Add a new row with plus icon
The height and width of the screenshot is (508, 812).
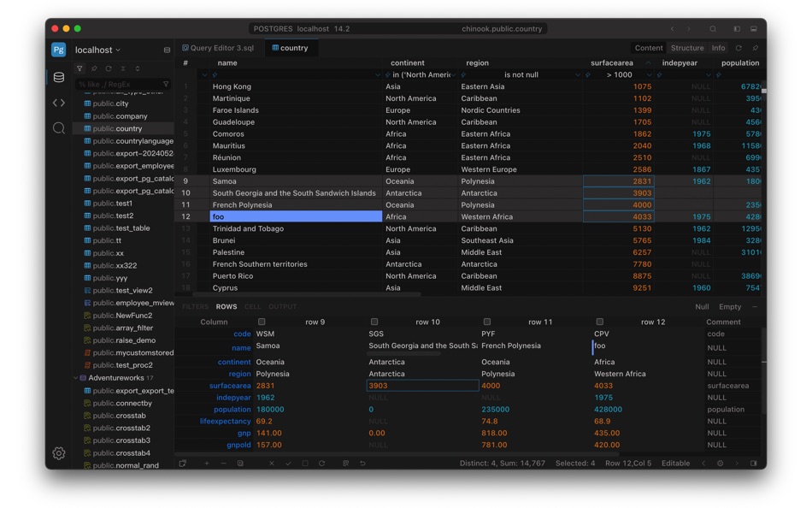[207, 463]
